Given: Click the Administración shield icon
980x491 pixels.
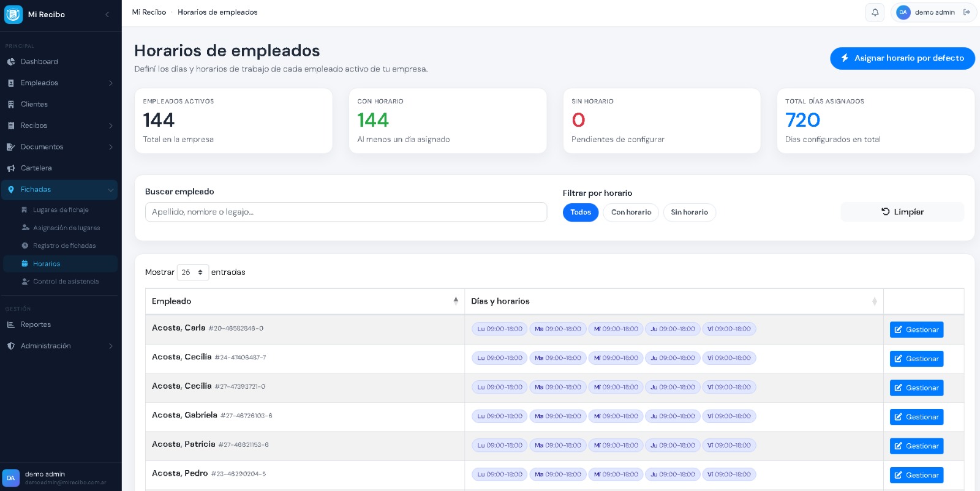Looking at the screenshot, I should 10,346.
